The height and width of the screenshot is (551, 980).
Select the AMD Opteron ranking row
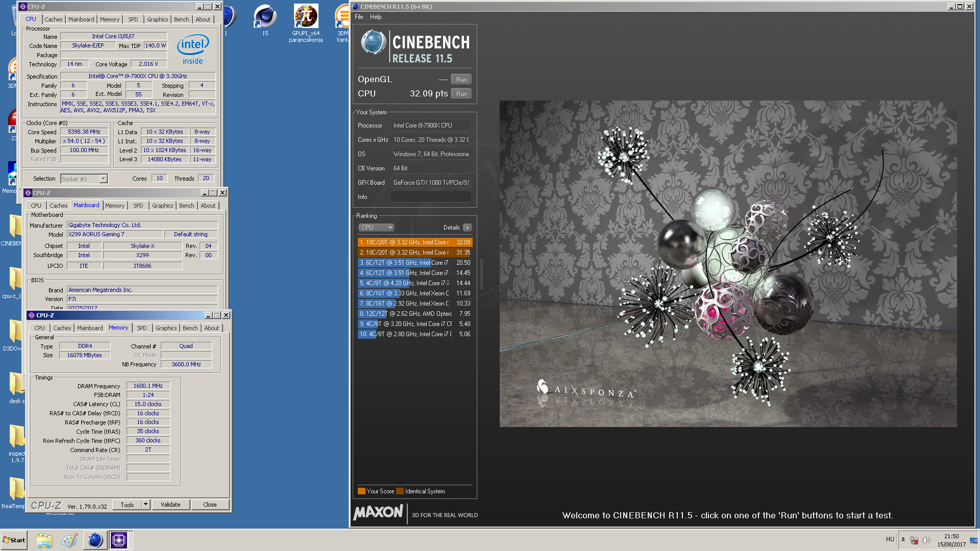tap(415, 314)
